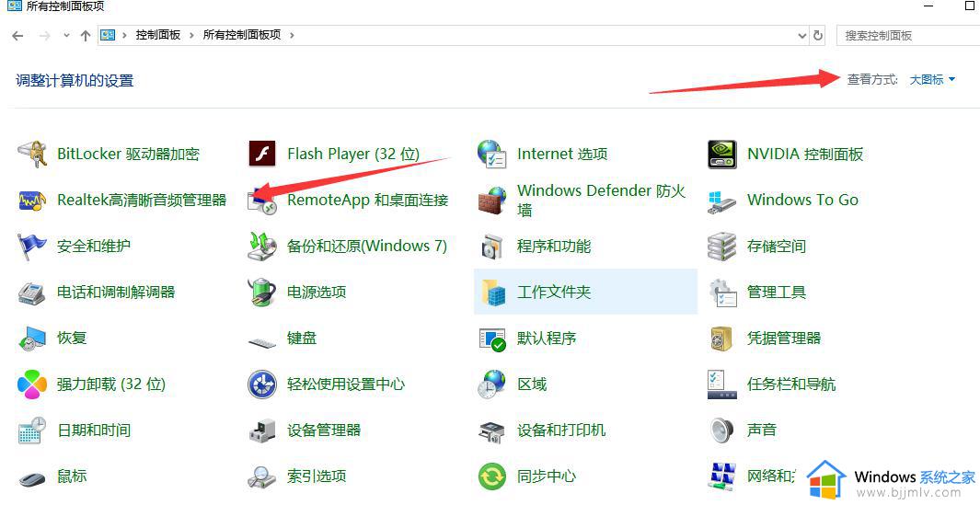Expand the address bar history dropdown
Image resolution: width=980 pixels, height=505 pixels.
(x=802, y=36)
